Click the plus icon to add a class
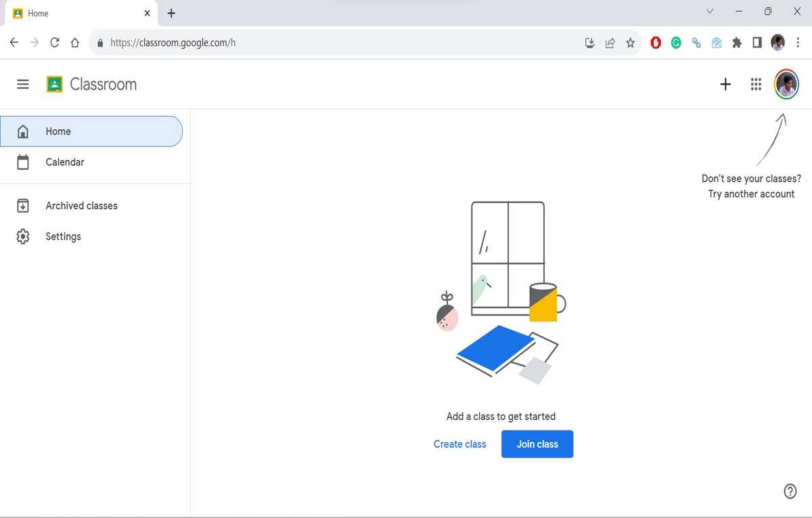 tap(725, 84)
